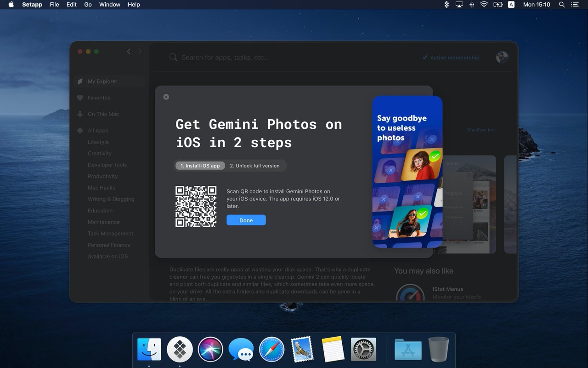The image size is (588, 368).
Task: Open the Setapp menu
Action: tap(32, 5)
